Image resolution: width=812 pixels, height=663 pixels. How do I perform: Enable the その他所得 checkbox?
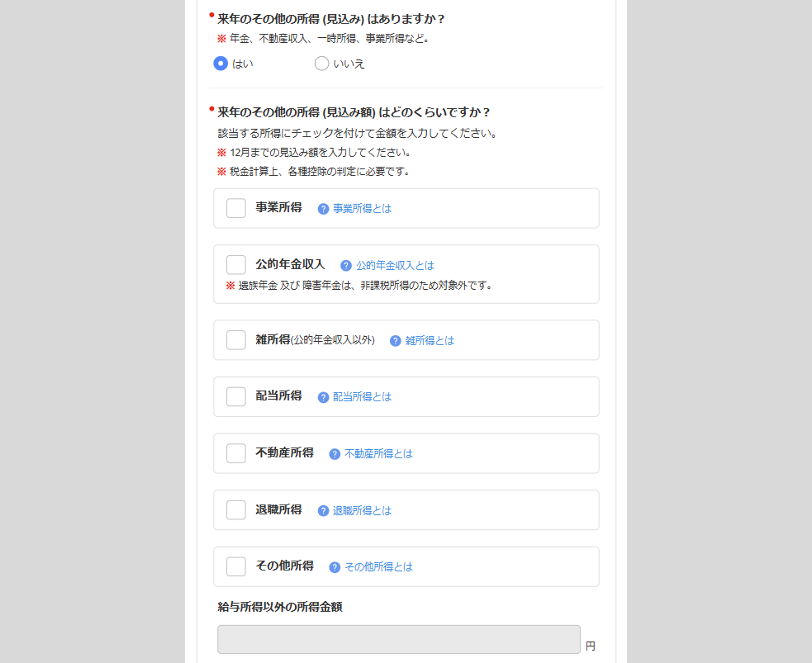click(x=236, y=566)
